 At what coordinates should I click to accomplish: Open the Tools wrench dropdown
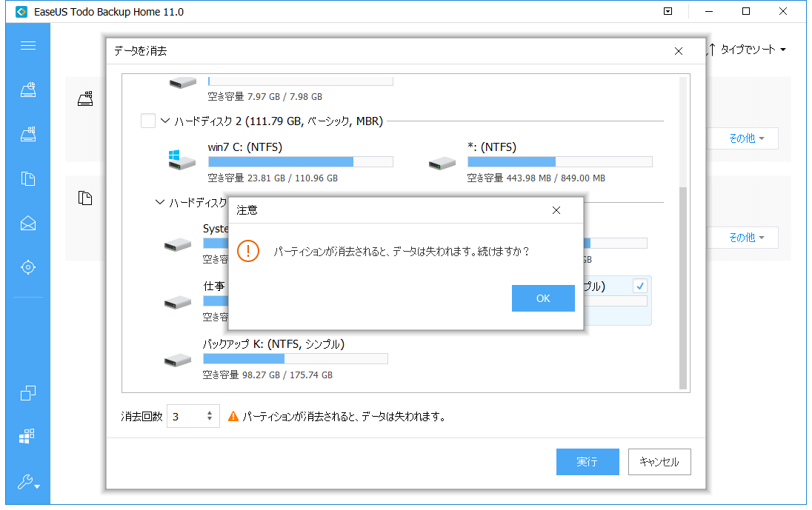click(28, 483)
